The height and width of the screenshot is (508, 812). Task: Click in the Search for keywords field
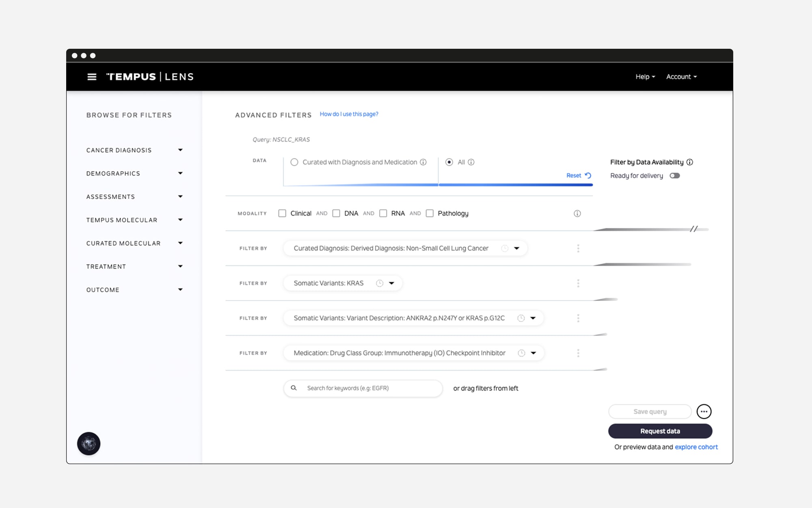[363, 388]
